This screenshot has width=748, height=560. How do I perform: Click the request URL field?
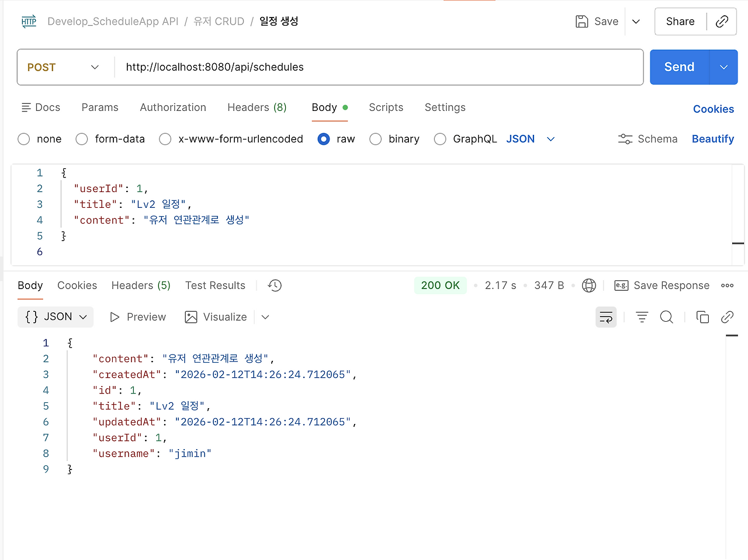(x=379, y=67)
